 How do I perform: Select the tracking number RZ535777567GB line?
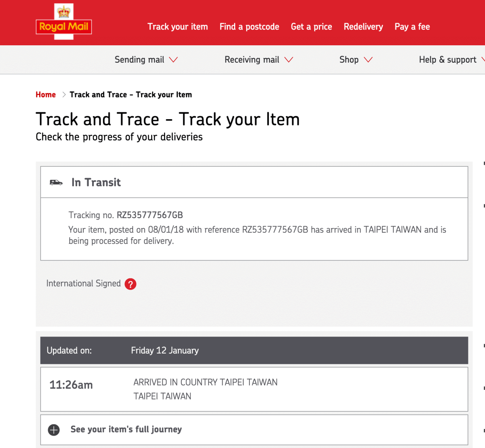[x=126, y=215]
